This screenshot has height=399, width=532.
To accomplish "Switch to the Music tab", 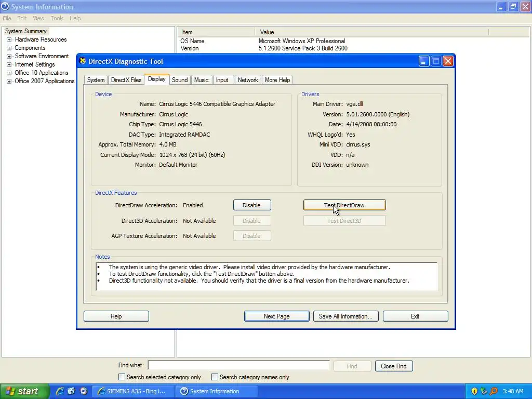I will [x=201, y=80].
